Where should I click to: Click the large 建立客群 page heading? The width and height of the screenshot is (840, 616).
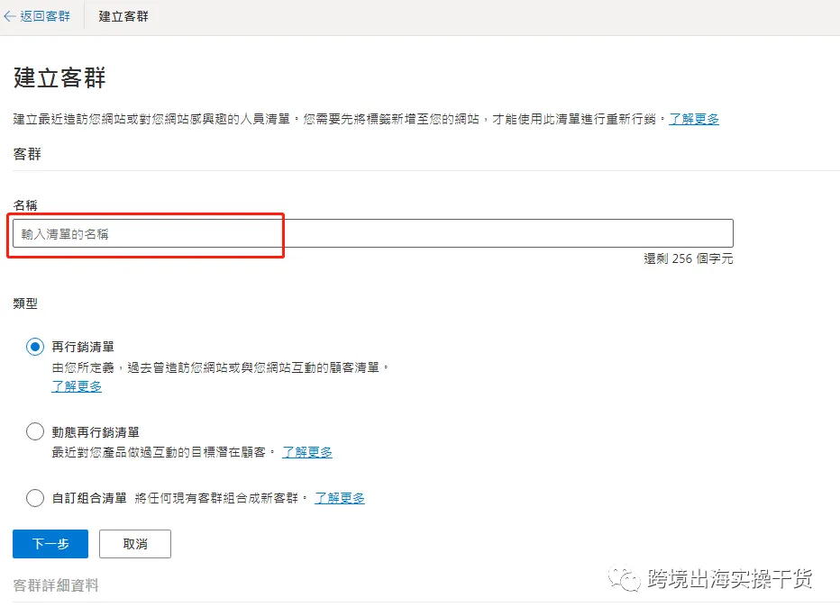59,77
